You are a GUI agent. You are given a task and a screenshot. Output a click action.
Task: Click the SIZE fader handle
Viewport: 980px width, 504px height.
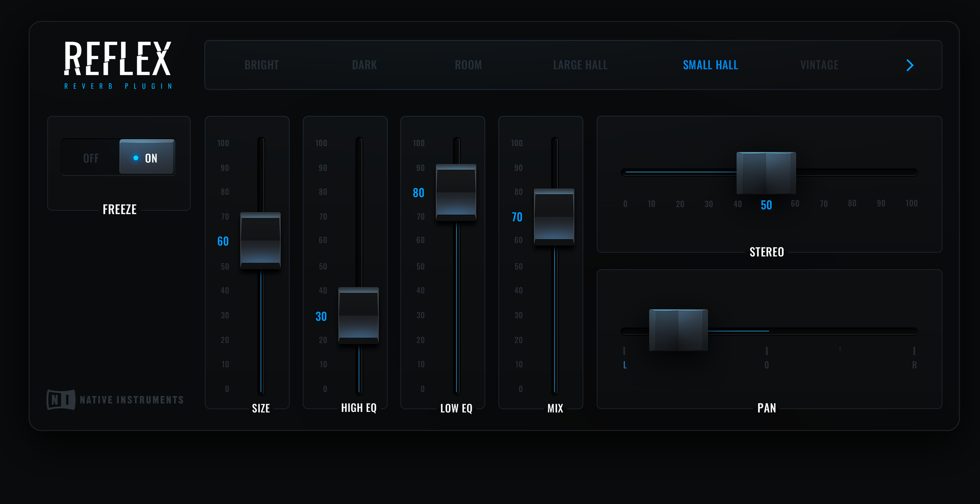click(260, 241)
